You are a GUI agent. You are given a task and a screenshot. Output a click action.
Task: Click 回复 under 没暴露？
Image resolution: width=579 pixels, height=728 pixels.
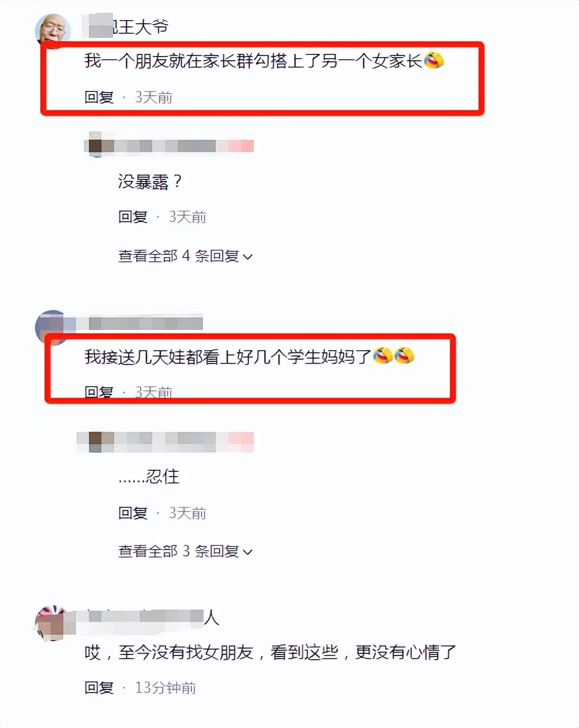(133, 217)
